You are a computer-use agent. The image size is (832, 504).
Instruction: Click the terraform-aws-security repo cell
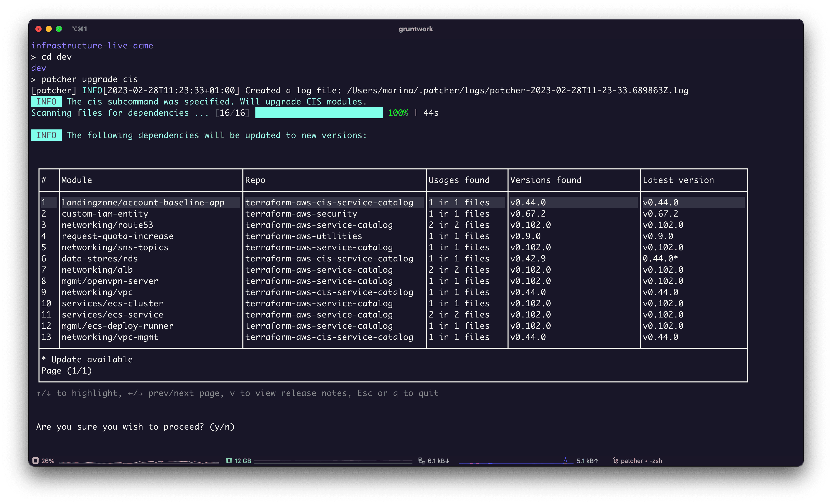tap(301, 214)
